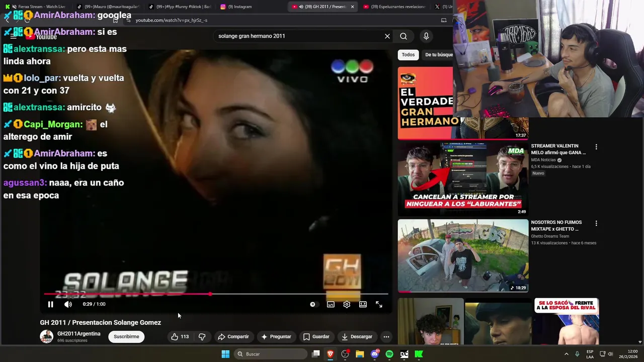Open more actions three-dot menu under video
644x362 pixels.
[x=386, y=337]
